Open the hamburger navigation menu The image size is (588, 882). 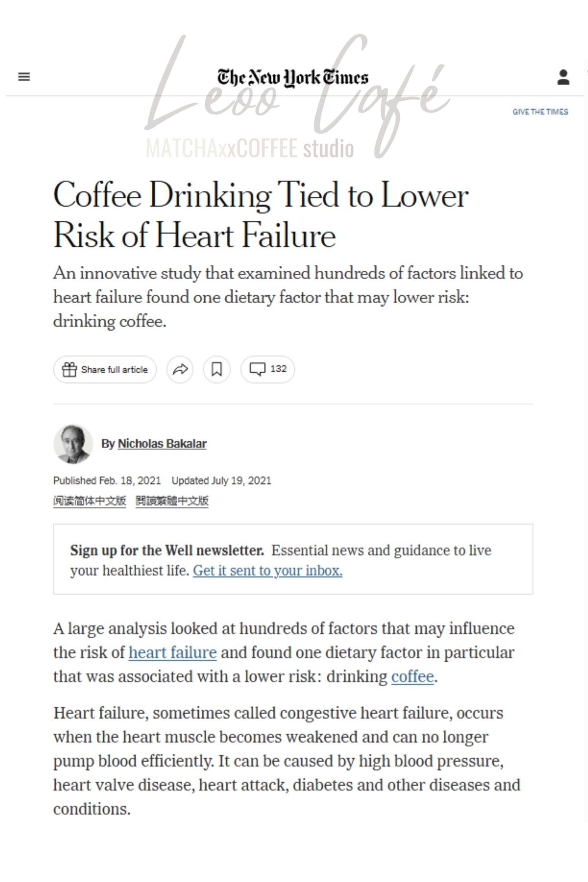coord(23,76)
